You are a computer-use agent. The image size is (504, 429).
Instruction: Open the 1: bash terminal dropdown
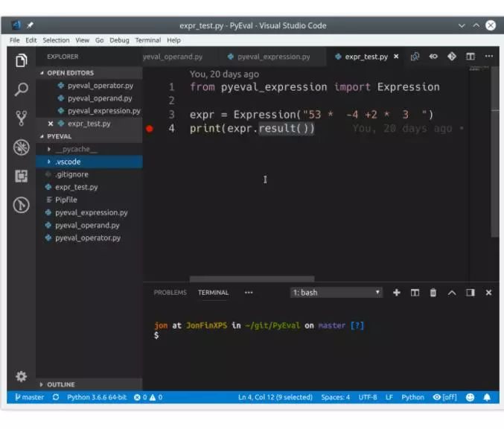(x=336, y=293)
